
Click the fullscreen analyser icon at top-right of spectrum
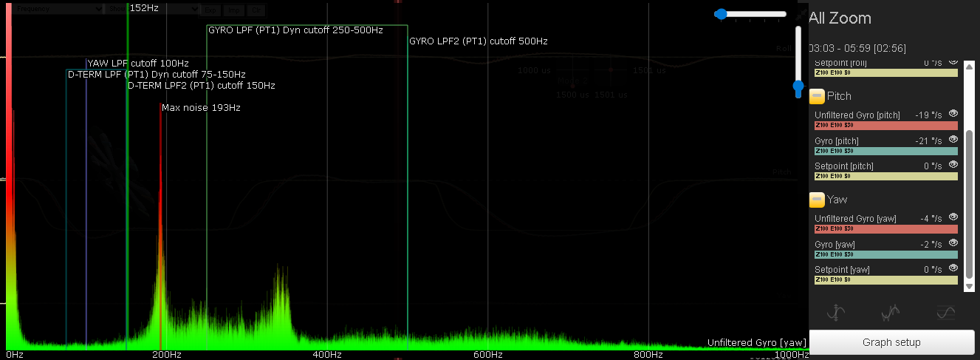(801, 13)
